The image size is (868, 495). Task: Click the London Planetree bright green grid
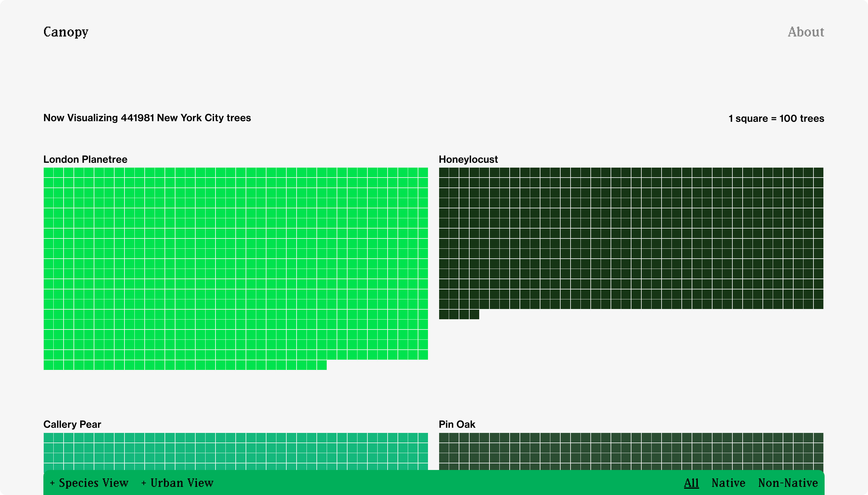click(x=235, y=269)
